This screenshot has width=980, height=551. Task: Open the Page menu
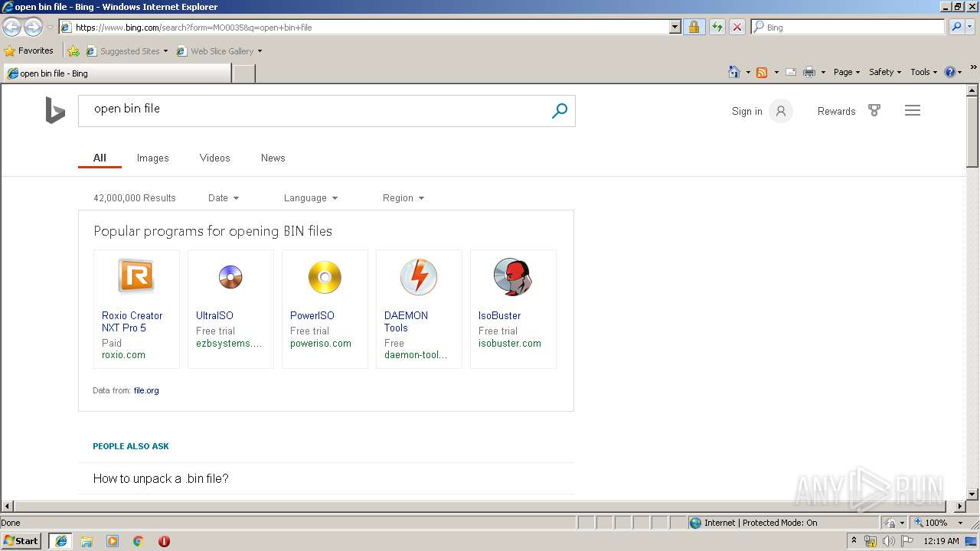click(847, 72)
